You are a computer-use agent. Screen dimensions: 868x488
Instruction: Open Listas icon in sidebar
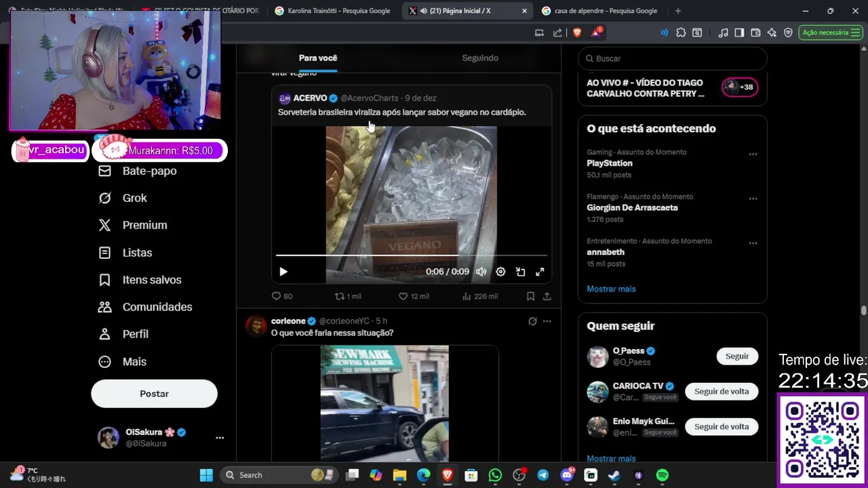pyautogui.click(x=104, y=252)
